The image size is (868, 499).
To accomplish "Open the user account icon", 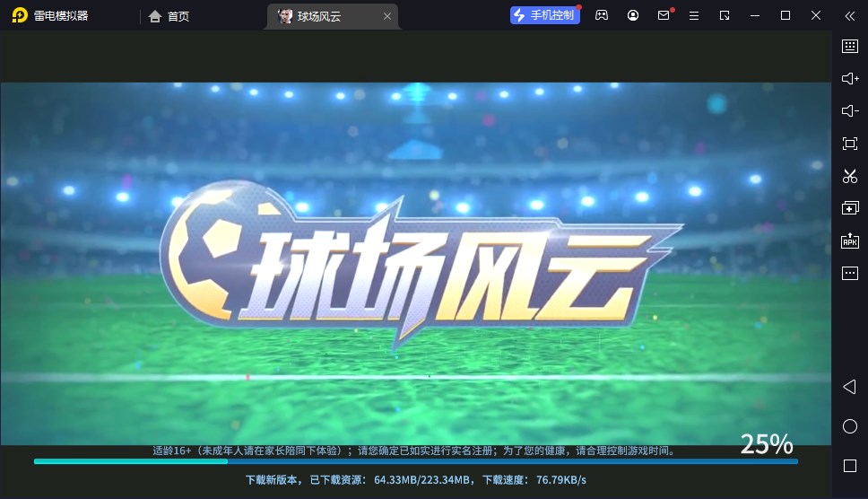I will [x=633, y=15].
